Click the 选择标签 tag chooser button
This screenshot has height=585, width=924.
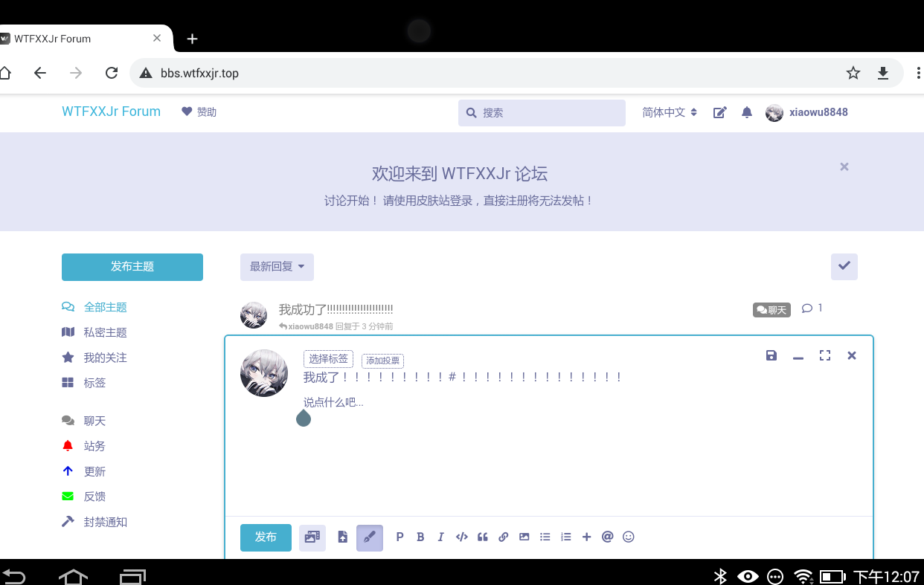(x=328, y=359)
